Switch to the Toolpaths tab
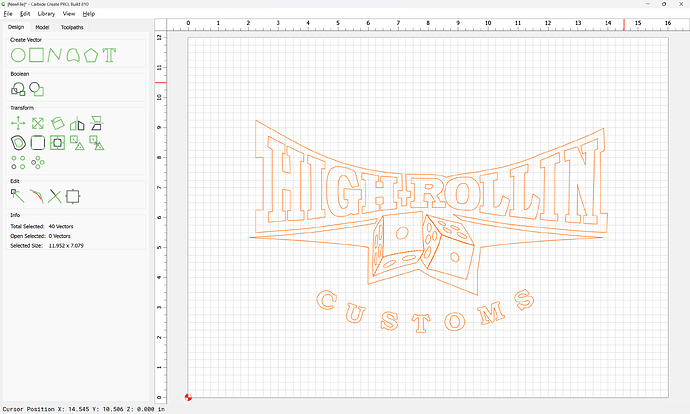Viewport: 690px width, 414px height. (72, 27)
